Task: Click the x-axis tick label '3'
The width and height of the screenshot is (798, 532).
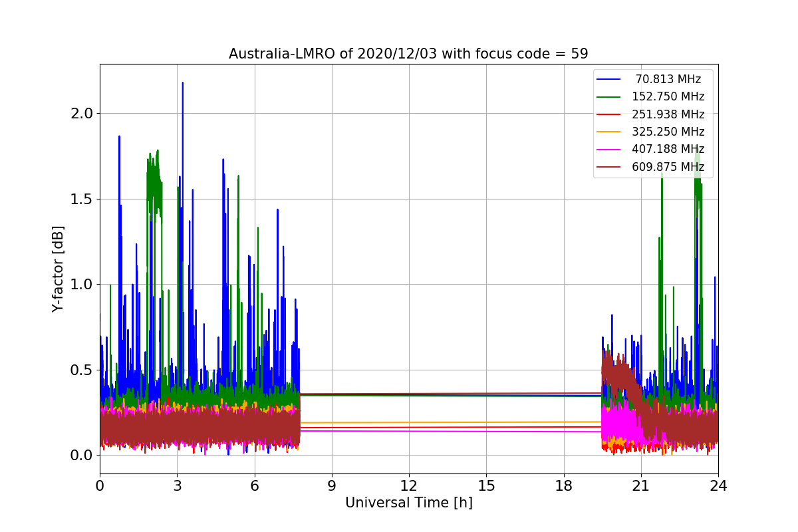Action: coord(177,485)
